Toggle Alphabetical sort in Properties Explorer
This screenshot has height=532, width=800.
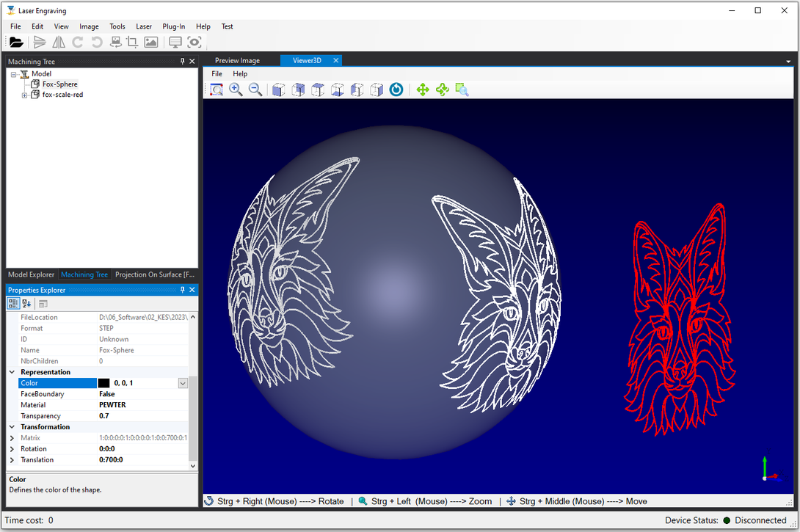click(27, 304)
